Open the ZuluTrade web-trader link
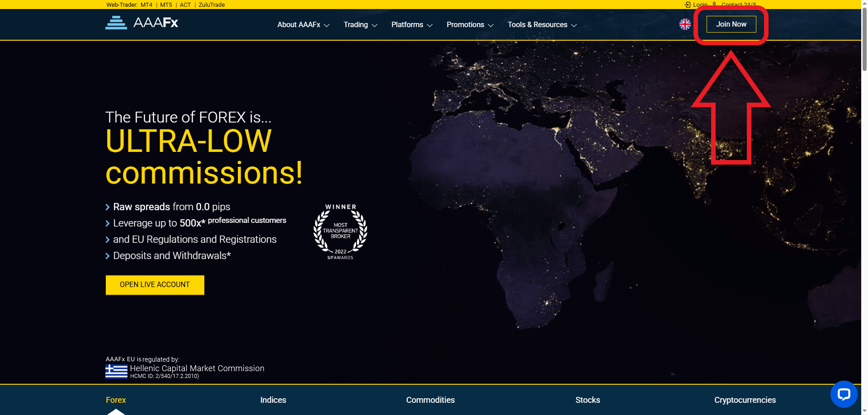Screen dimensions: 868x415 tap(212, 5)
